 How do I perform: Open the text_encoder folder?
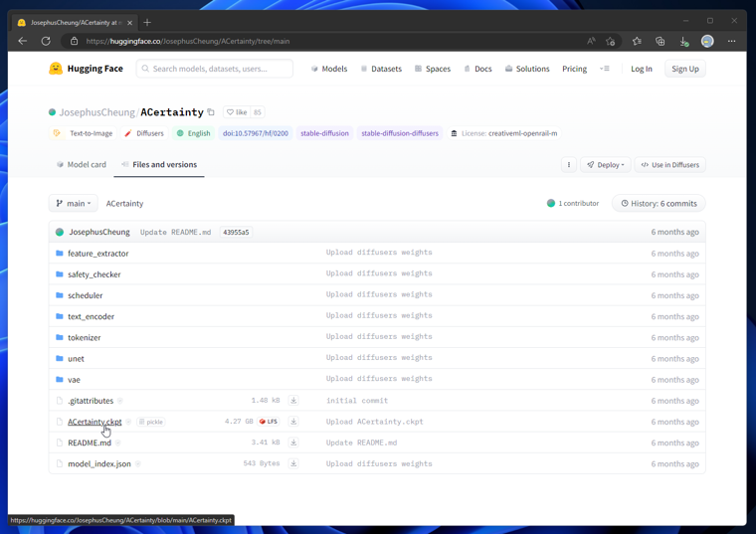pyautogui.click(x=91, y=316)
